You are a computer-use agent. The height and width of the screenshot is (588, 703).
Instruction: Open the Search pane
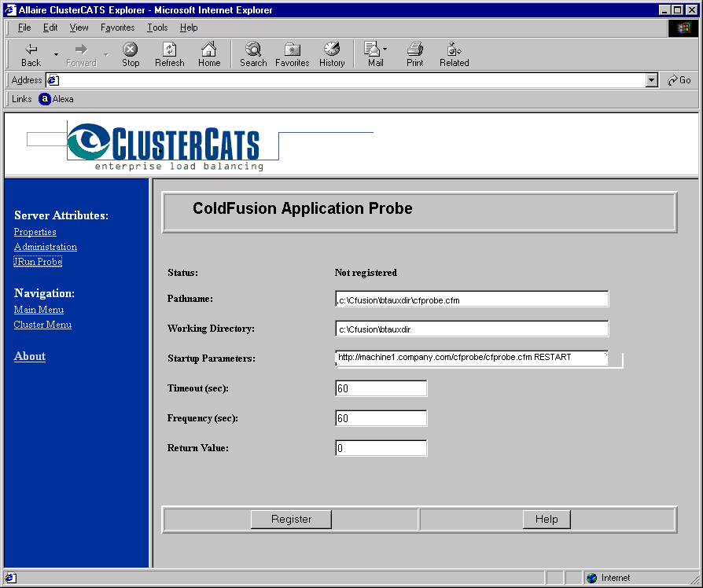coord(253,55)
